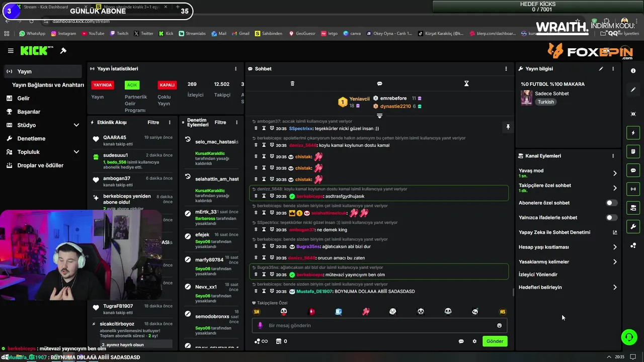Click the shop icon below message box
This screenshot has width=644, height=362.
click(x=278, y=341)
